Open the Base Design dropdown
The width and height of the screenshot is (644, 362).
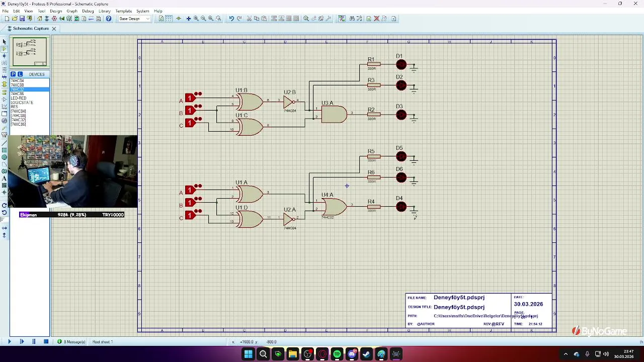[134, 19]
